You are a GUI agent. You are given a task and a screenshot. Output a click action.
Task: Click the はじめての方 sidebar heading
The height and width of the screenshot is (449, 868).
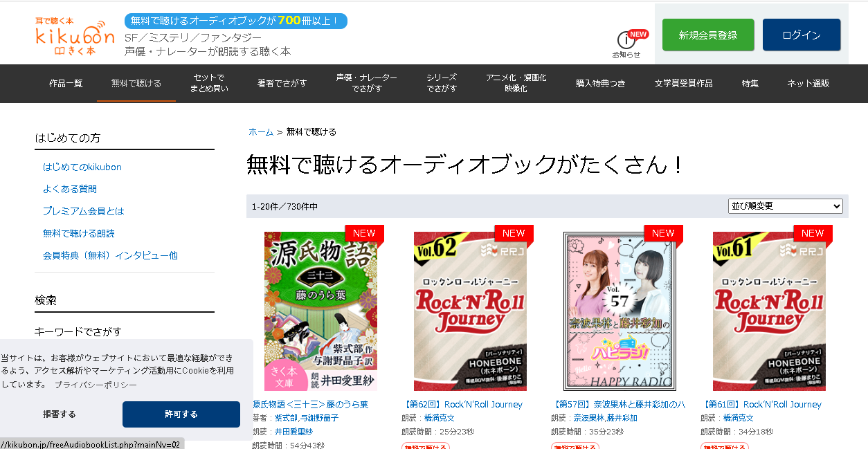point(68,138)
